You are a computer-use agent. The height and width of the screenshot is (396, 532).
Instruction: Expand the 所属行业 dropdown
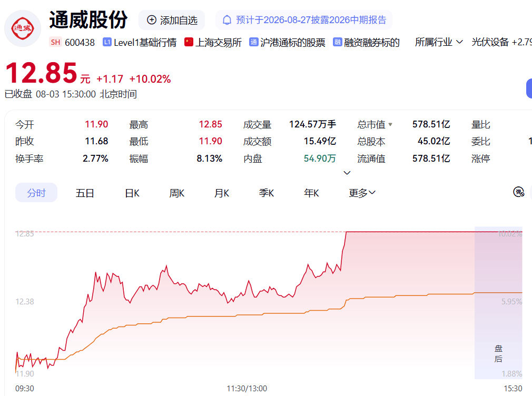coord(439,42)
